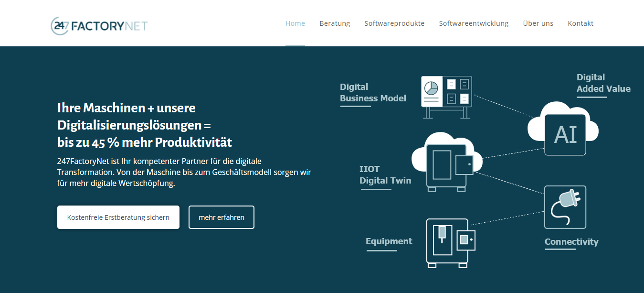Click the Equipment machine icon
The height and width of the screenshot is (293, 644).
451,243
